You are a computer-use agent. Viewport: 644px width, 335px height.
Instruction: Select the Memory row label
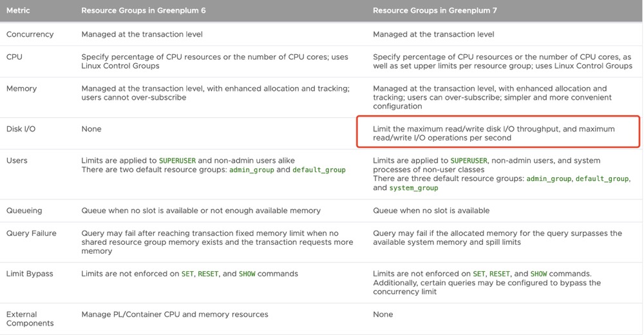[x=21, y=88]
